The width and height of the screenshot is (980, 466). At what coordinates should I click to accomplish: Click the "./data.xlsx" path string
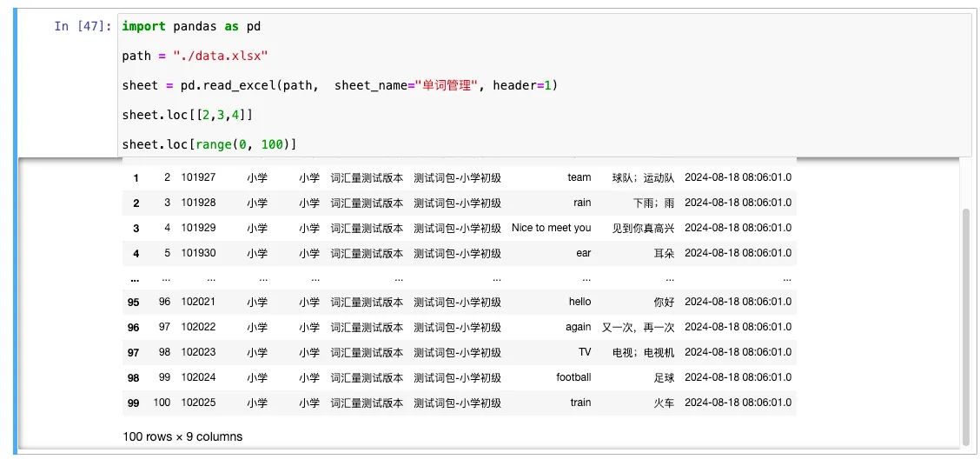tap(220, 56)
